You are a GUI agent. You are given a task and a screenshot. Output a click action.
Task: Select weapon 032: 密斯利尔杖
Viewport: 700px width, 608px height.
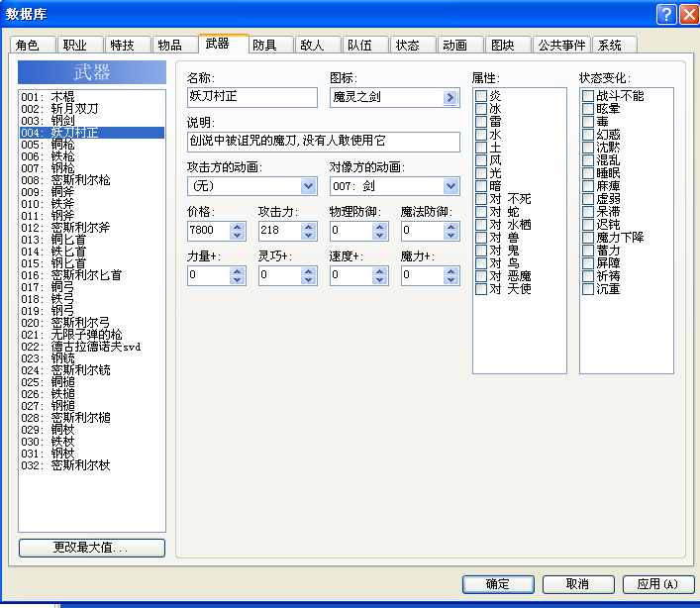[x=92, y=465]
